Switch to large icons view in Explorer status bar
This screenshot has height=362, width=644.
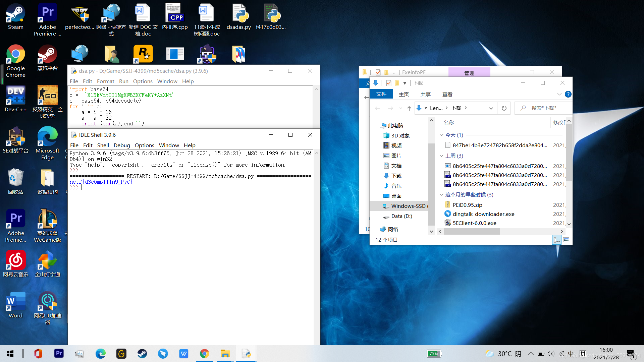(x=566, y=240)
